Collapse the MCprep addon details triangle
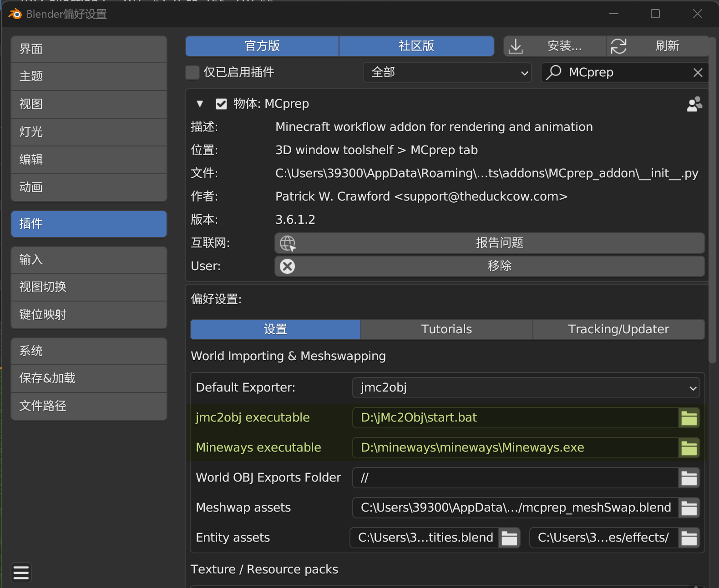The image size is (719, 588). coord(200,104)
